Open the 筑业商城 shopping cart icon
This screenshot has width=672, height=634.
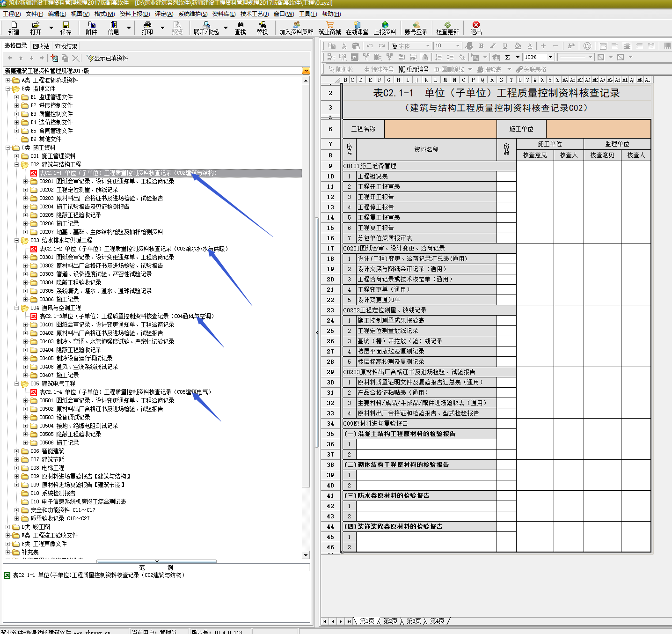329,28
